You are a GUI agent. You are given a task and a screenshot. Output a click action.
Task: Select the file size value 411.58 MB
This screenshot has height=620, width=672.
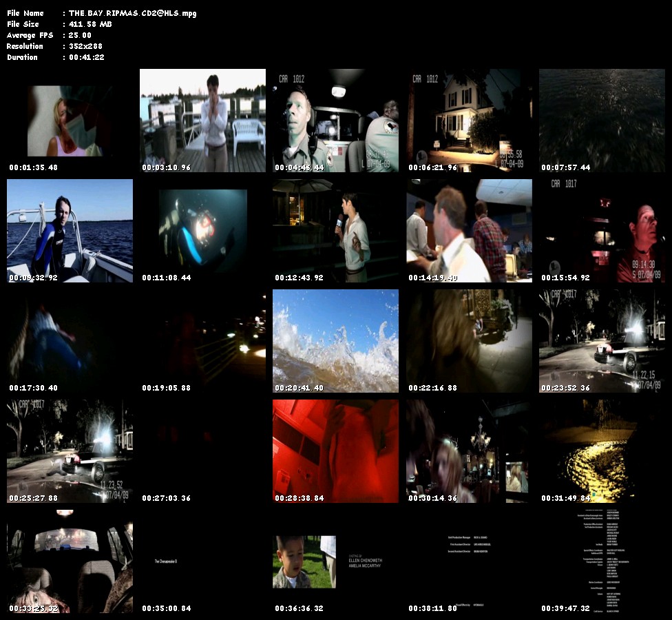pos(90,24)
